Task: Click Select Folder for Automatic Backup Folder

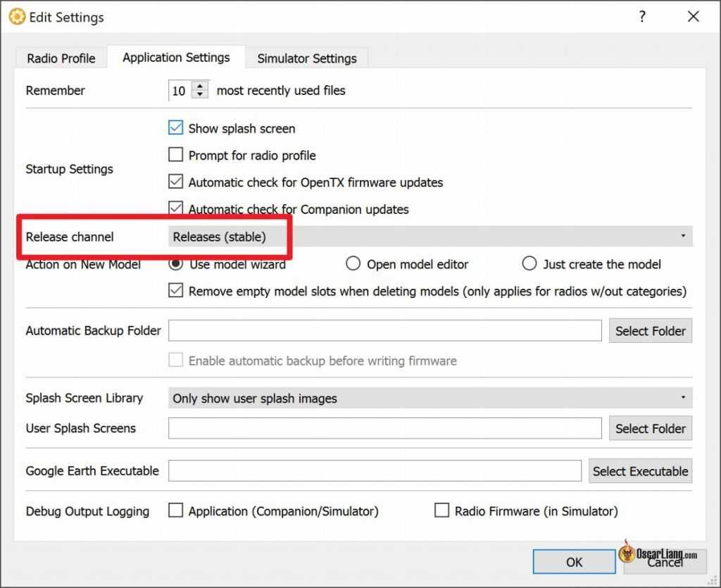Action: click(650, 331)
